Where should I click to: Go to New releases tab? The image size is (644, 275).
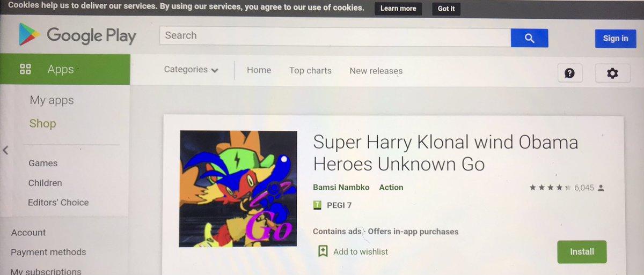[376, 71]
